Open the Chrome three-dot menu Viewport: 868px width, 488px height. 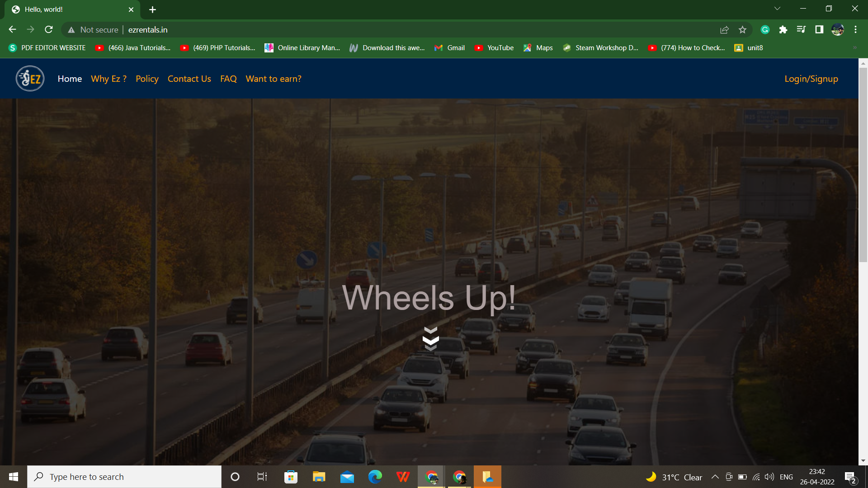click(855, 30)
